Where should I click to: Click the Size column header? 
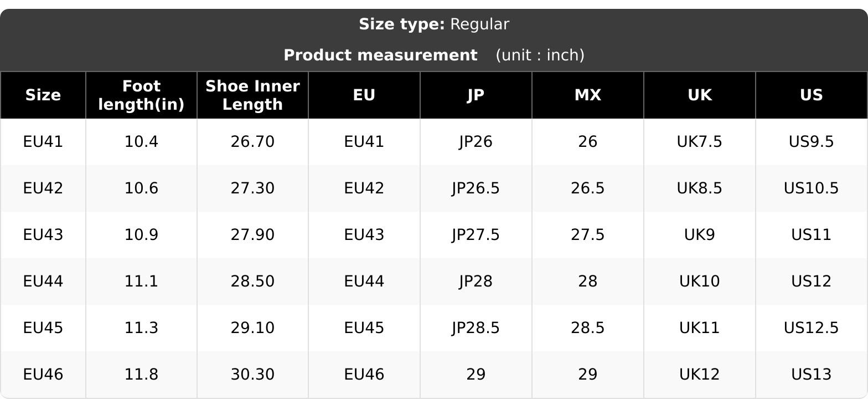(x=43, y=95)
